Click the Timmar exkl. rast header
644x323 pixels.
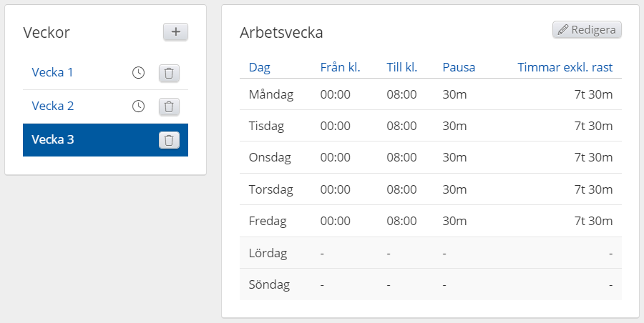[x=565, y=67]
